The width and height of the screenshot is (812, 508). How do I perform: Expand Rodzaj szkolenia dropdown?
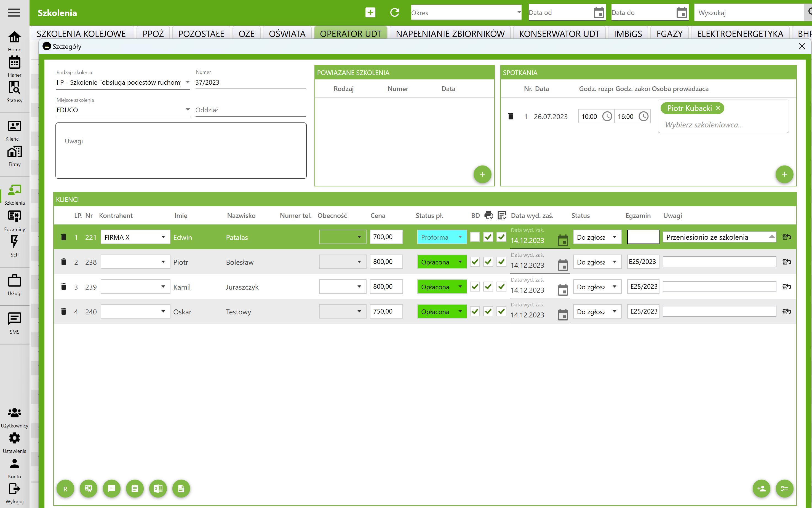point(188,82)
